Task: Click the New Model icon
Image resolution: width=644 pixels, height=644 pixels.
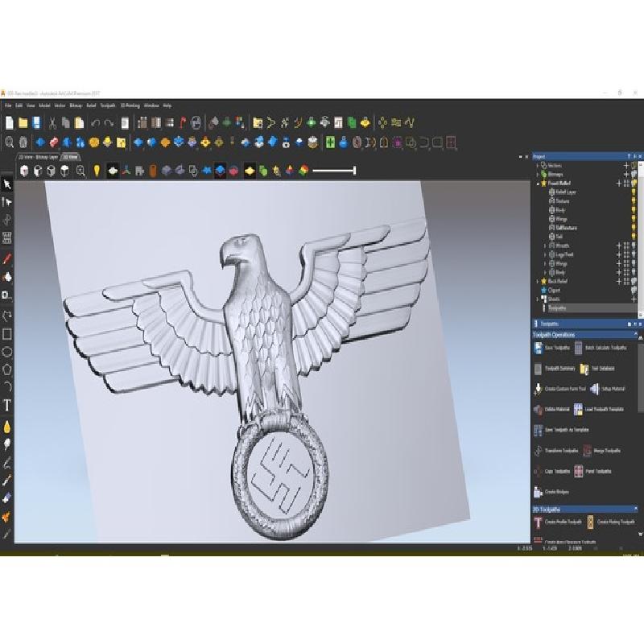Action: pos(9,122)
